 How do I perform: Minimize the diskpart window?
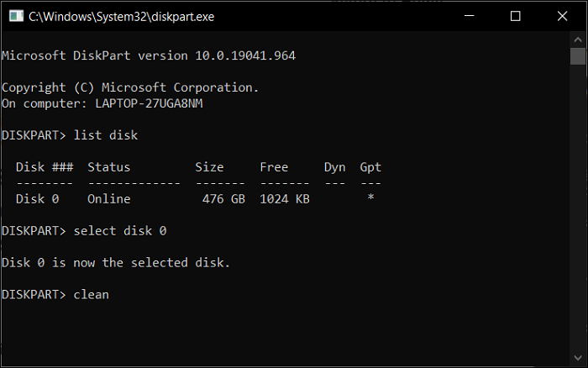(x=475, y=15)
